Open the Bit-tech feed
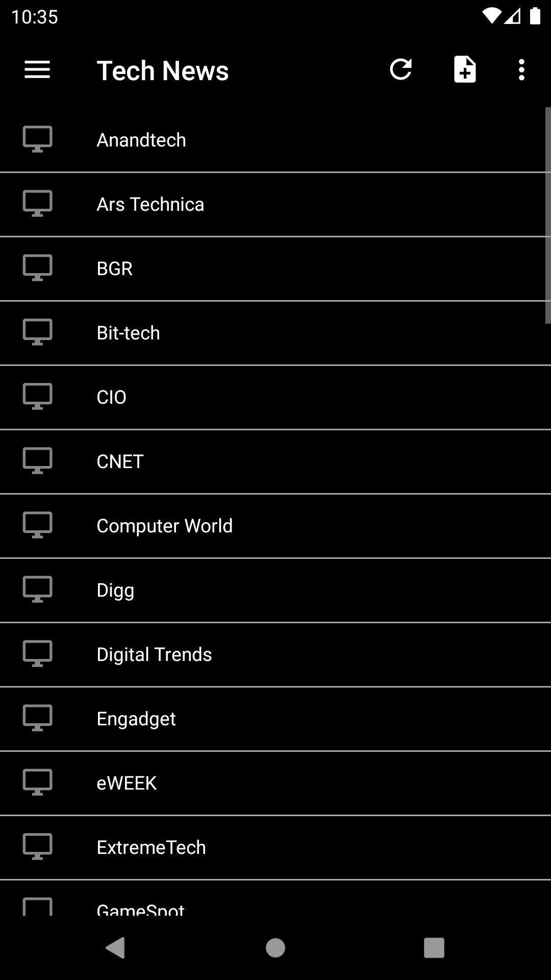Image resolution: width=551 pixels, height=980 pixels. 275,333
